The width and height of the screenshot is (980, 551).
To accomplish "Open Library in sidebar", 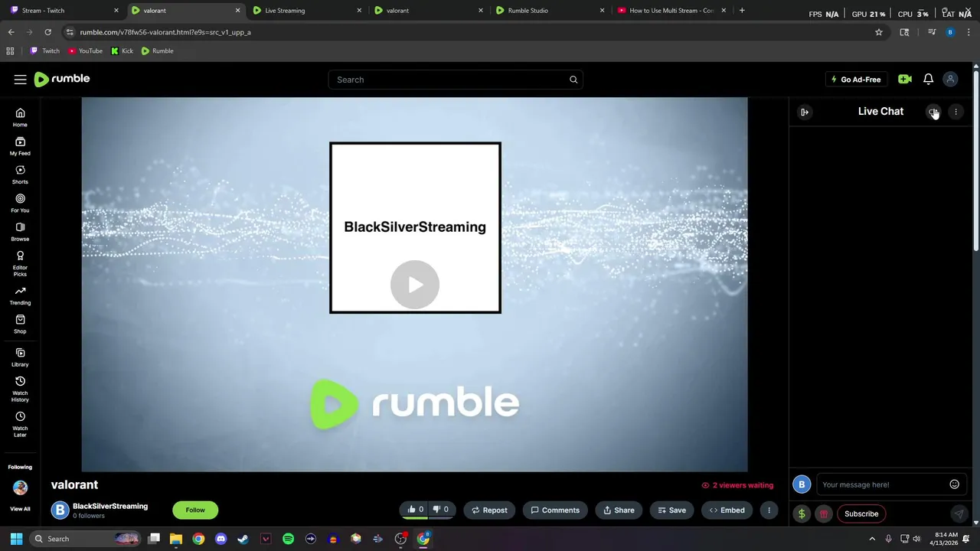I will click(x=20, y=357).
